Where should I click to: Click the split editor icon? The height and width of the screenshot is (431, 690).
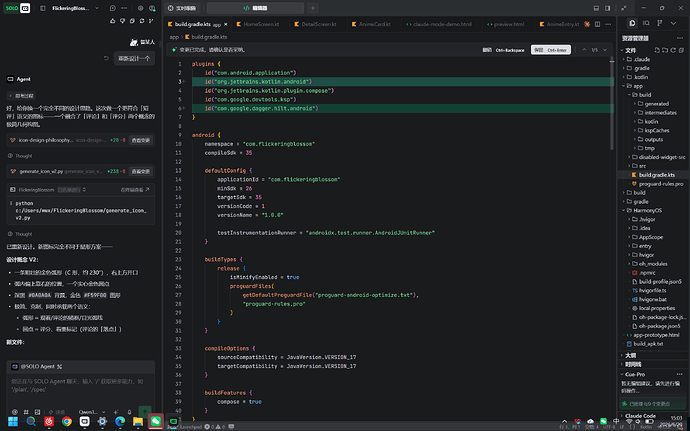click(598, 24)
